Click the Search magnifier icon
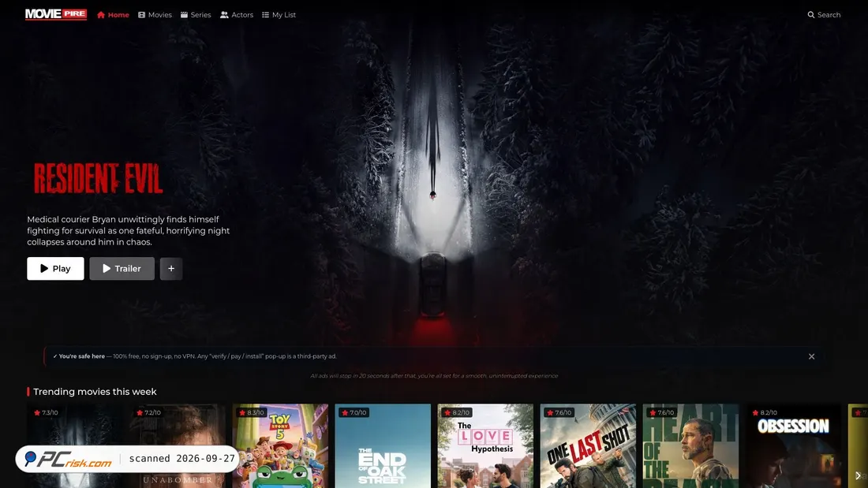The width and height of the screenshot is (868, 488). click(x=811, y=15)
